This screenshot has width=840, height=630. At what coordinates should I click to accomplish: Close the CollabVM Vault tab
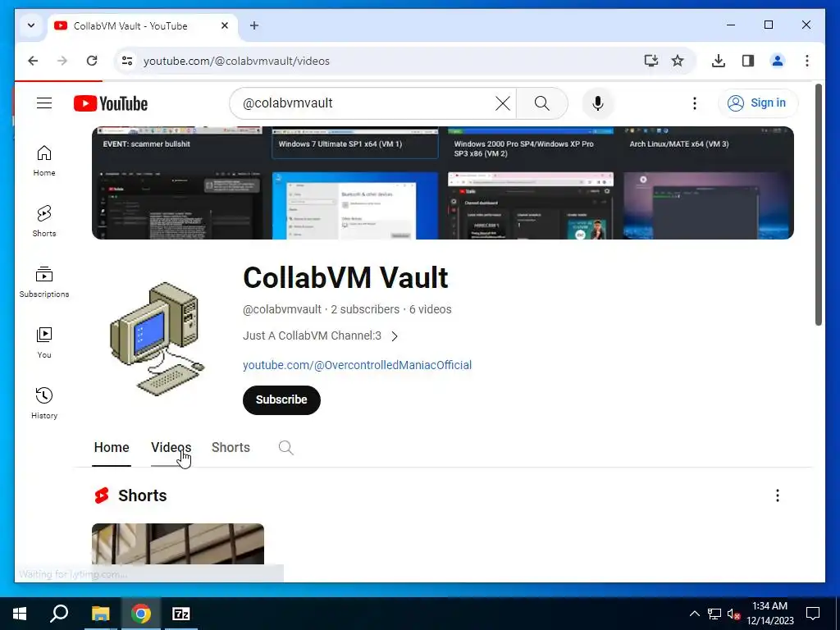(225, 25)
